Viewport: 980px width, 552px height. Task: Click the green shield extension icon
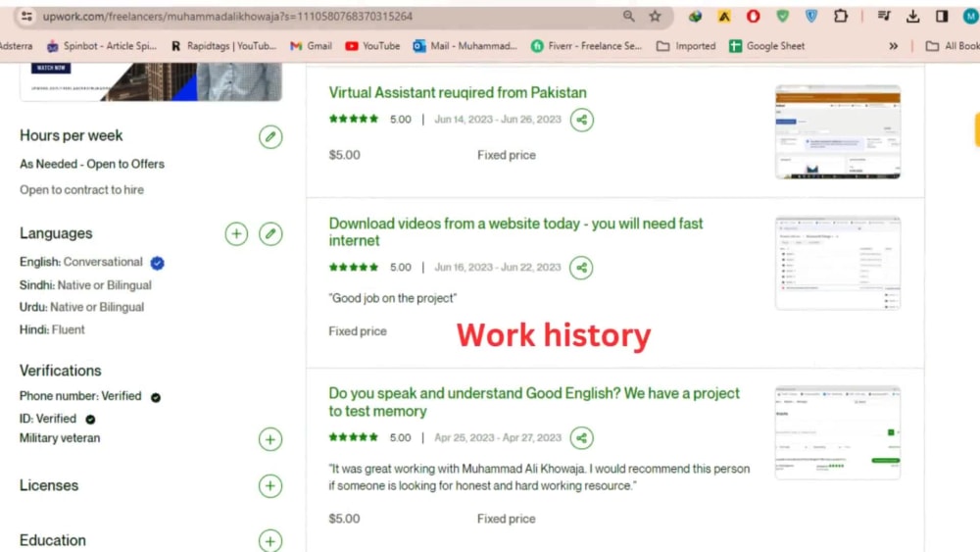pyautogui.click(x=782, y=17)
